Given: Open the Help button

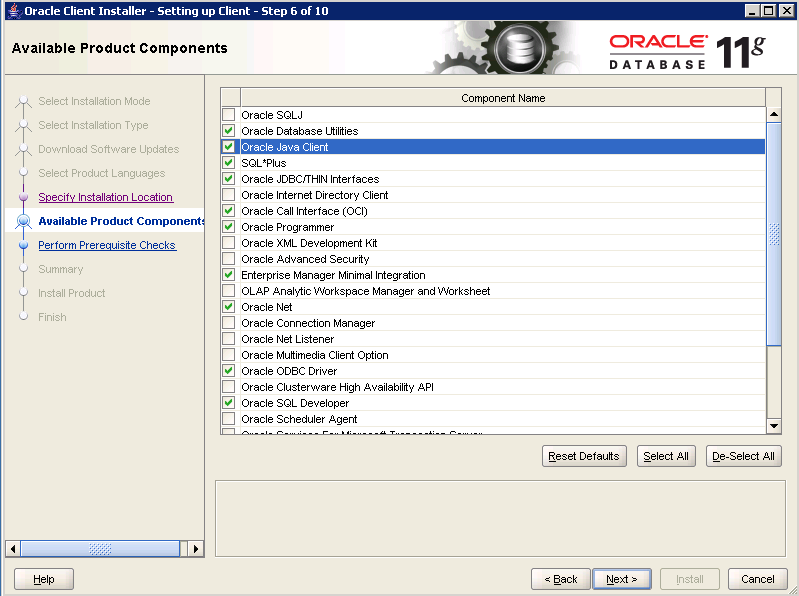Looking at the screenshot, I should pos(44,579).
